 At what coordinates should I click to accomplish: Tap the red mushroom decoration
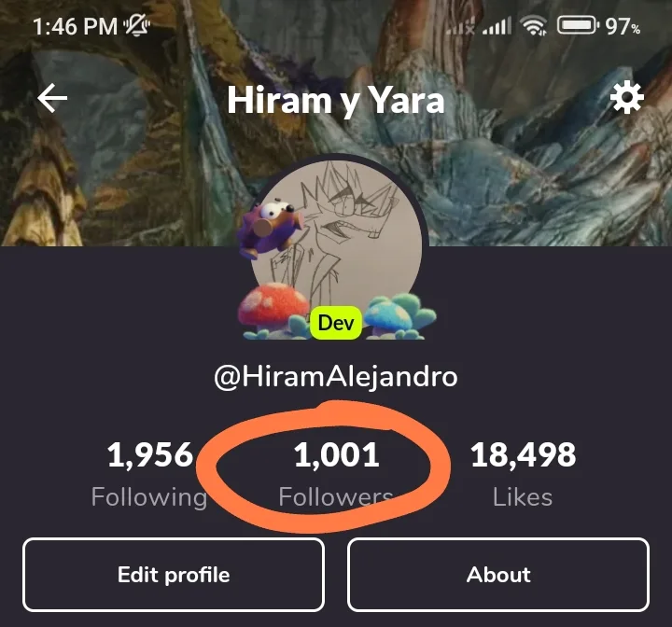point(273,306)
